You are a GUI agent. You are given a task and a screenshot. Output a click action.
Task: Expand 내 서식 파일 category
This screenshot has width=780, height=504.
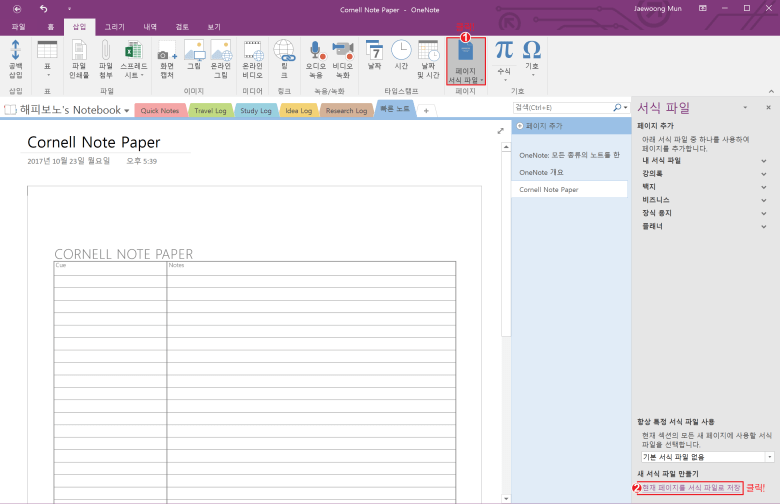764,161
